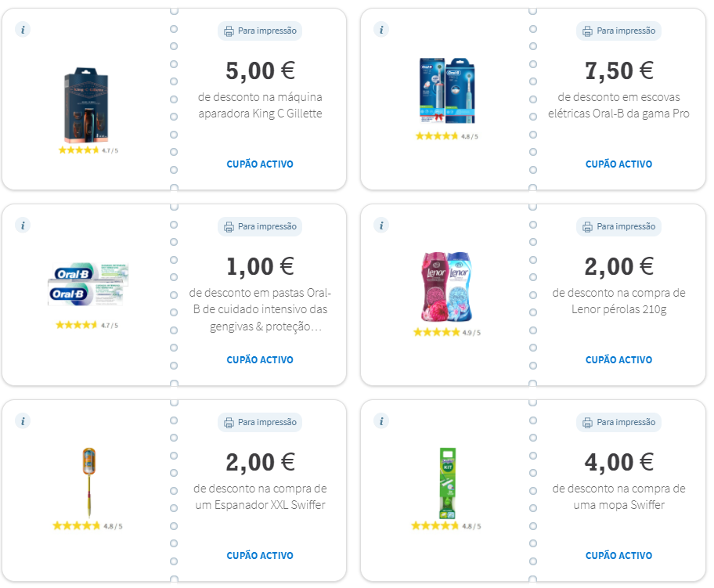
Task: Select Para impressão on mopa Swiffer coupon
Action: pyautogui.click(x=618, y=422)
